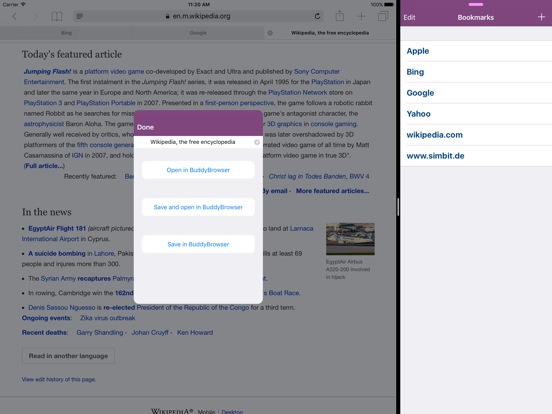Tap Read in another language button
The height and width of the screenshot is (414, 552).
68,356
